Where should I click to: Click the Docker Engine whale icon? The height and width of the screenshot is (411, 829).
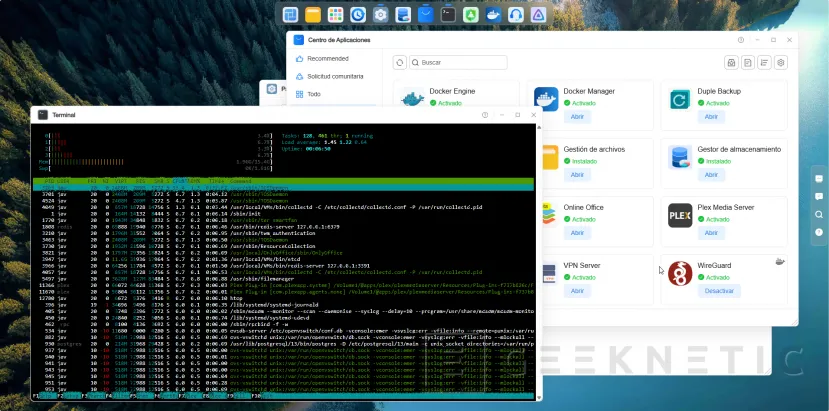coord(411,99)
